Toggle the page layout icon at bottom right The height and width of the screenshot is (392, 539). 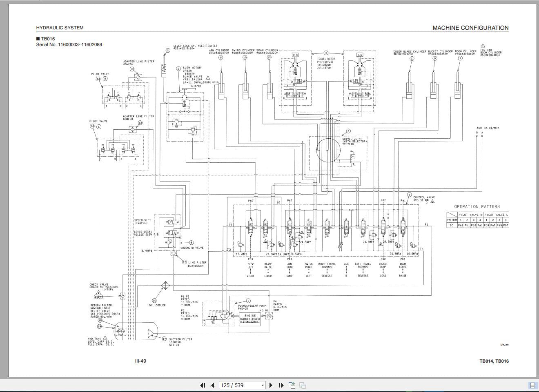[x=532, y=385]
